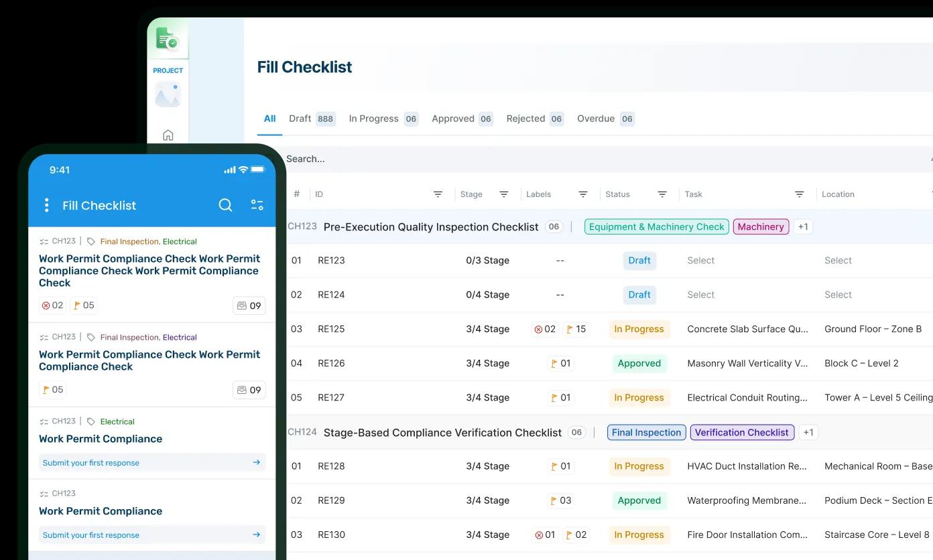Open the In Progress tab
This screenshot has height=560, width=933.
tap(383, 119)
